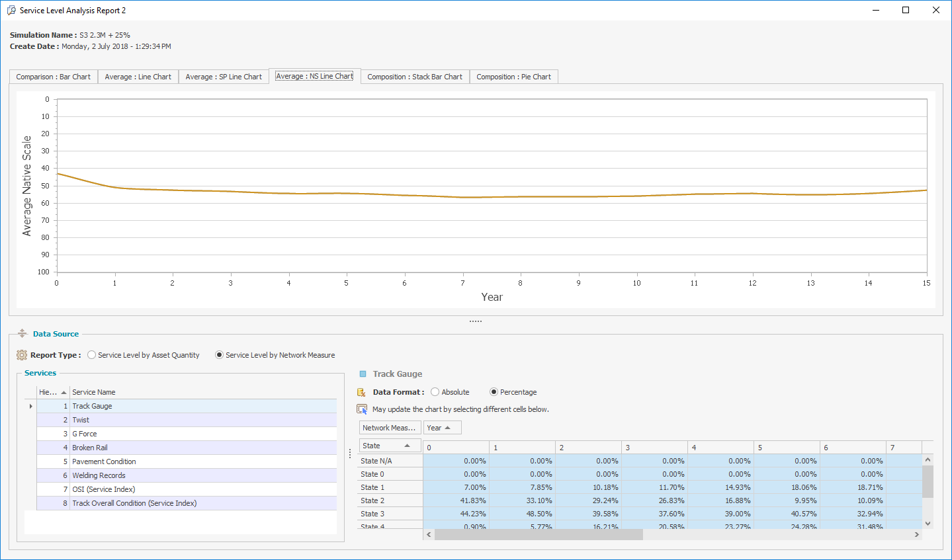The height and width of the screenshot is (560, 952).
Task: Choose the Absolute data format option
Action: [435, 392]
